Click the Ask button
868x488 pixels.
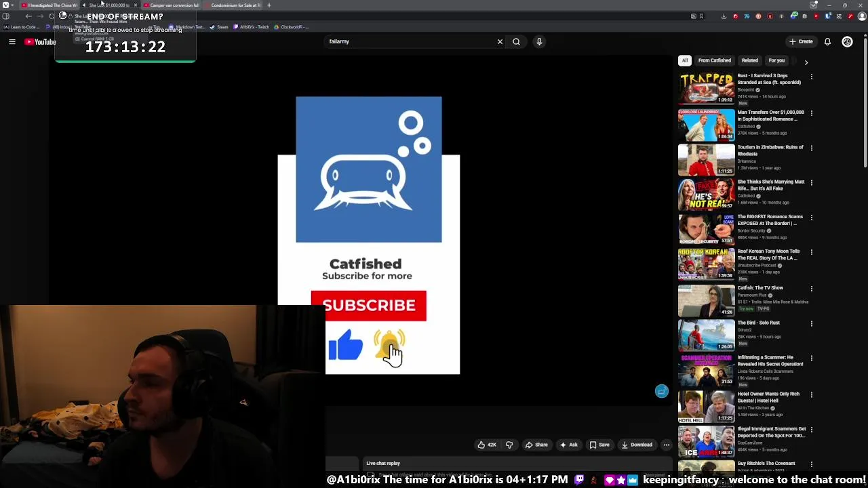pyautogui.click(x=568, y=445)
